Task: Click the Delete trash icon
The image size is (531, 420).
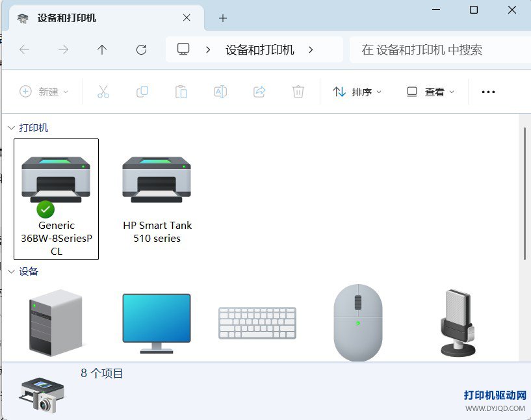Action: pyautogui.click(x=298, y=92)
